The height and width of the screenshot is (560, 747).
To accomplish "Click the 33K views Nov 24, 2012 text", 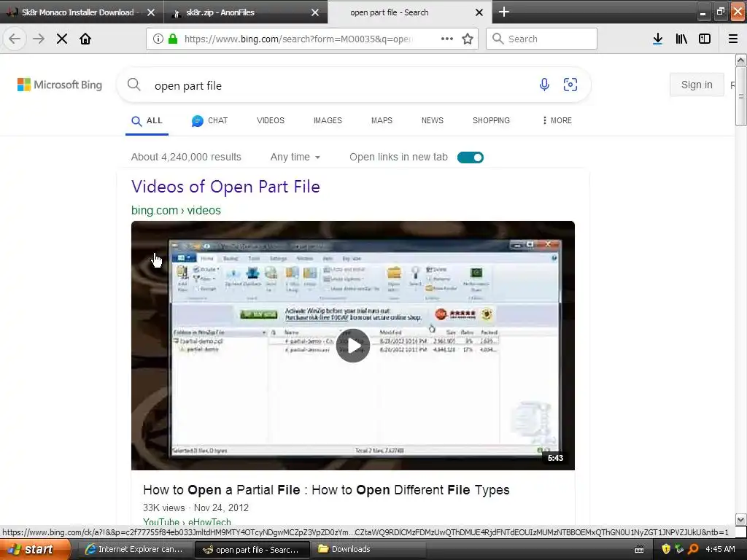I will (x=196, y=507).
